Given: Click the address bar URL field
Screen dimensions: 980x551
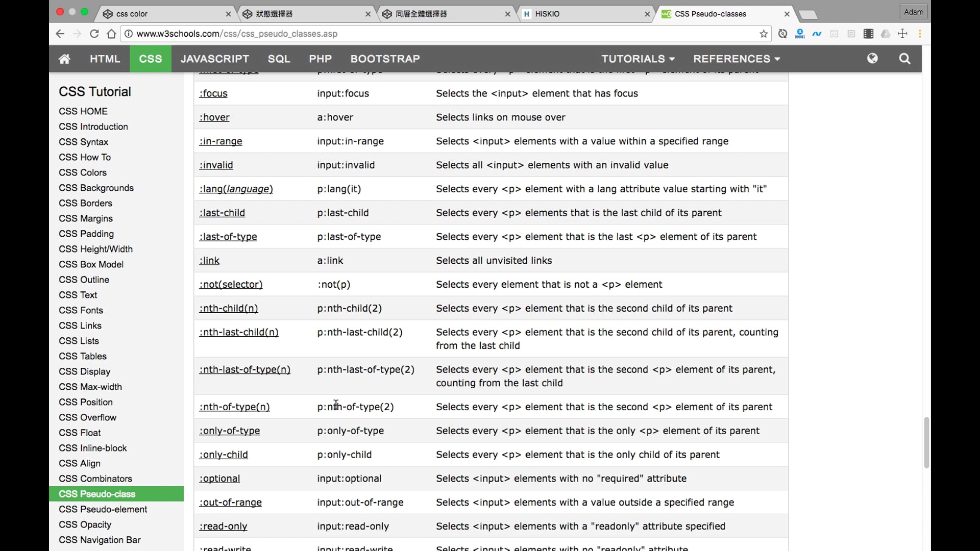Looking at the screenshot, I should (439, 34).
